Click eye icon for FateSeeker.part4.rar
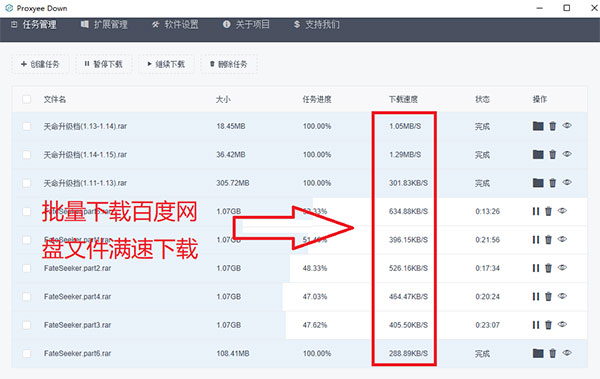600x379 pixels. coord(562,296)
